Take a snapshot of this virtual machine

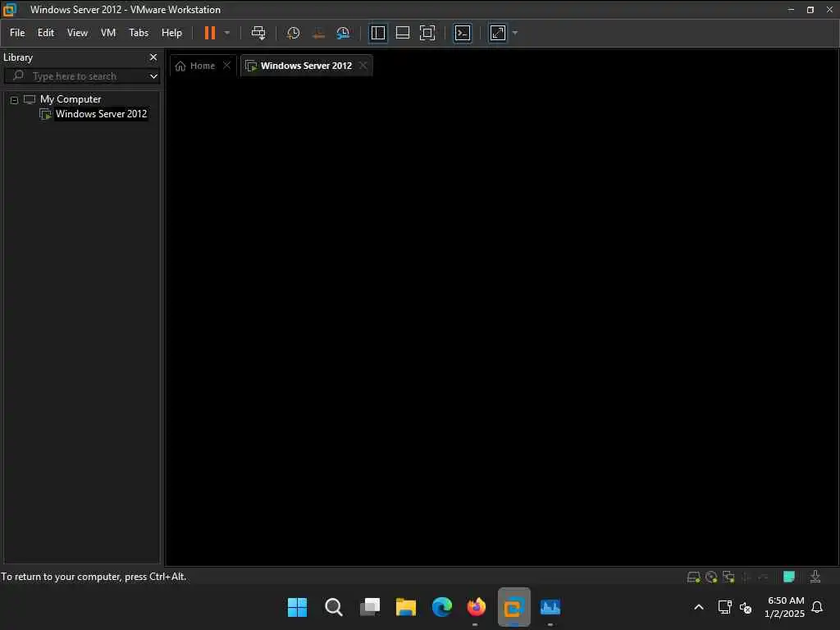[293, 33]
